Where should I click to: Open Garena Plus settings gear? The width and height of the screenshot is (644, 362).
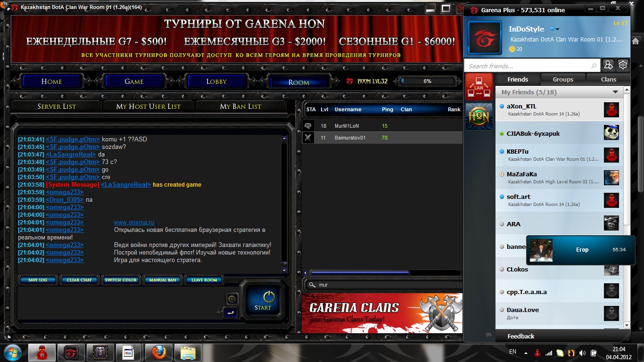(623, 65)
